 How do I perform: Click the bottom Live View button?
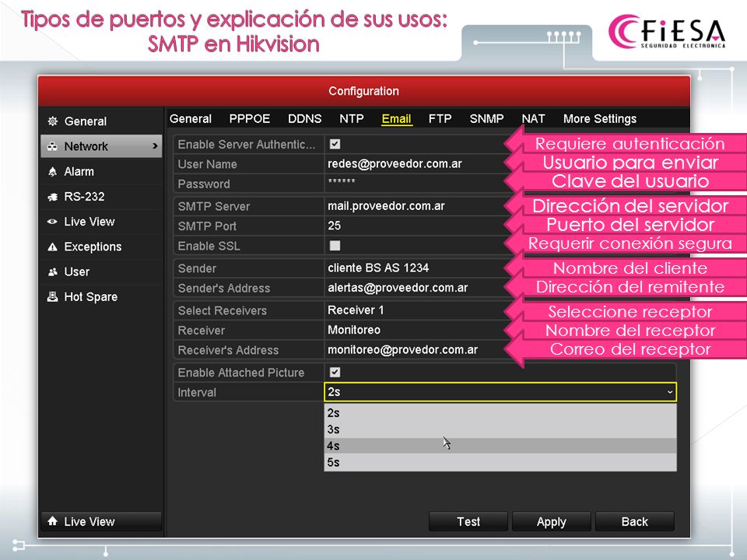point(101,521)
